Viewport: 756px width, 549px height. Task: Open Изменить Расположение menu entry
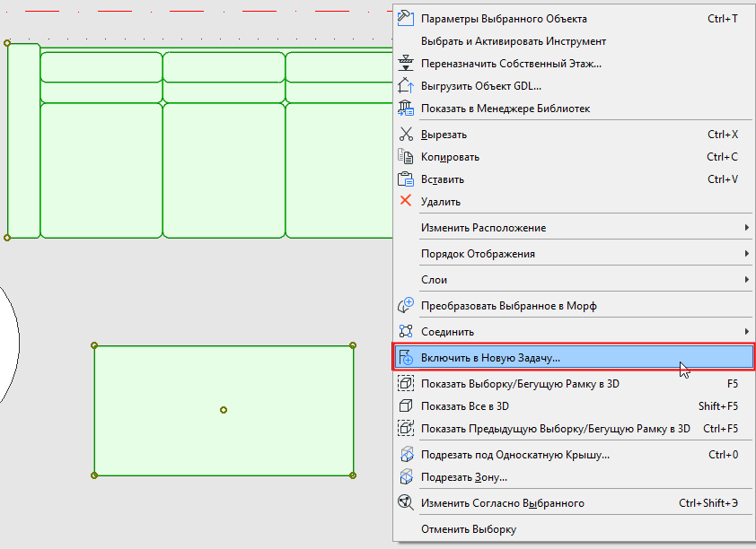(x=574, y=228)
